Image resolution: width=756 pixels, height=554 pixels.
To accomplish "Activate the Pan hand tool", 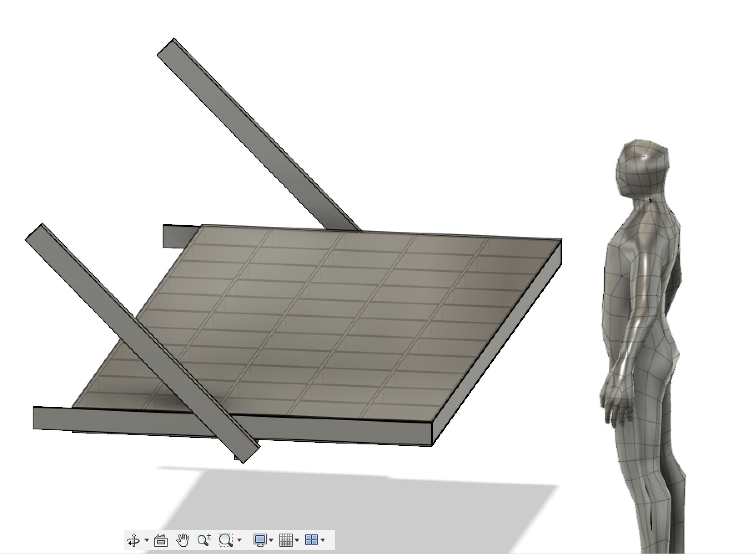I will point(183,541).
